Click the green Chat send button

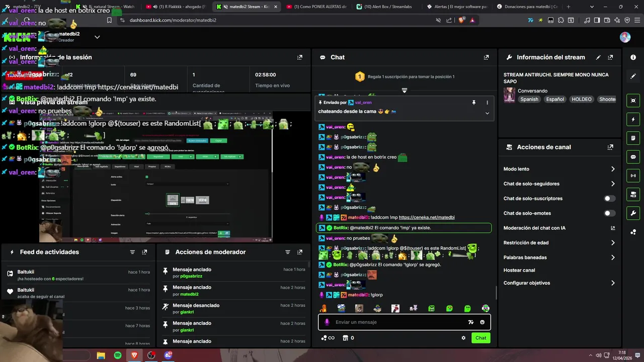pyautogui.click(x=481, y=338)
